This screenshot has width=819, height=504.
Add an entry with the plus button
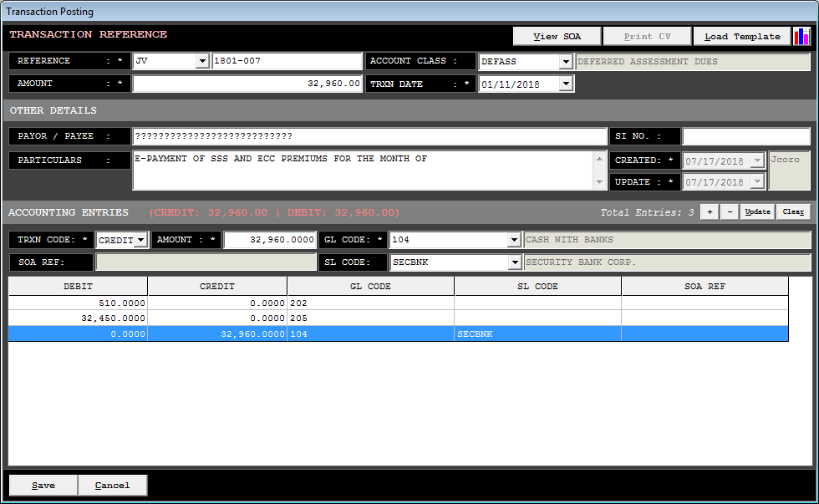710,212
